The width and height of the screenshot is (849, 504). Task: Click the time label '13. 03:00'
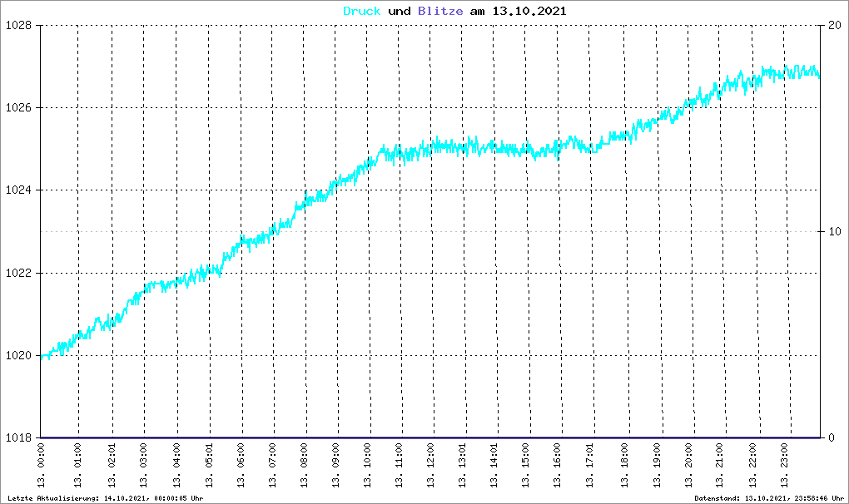click(x=143, y=465)
